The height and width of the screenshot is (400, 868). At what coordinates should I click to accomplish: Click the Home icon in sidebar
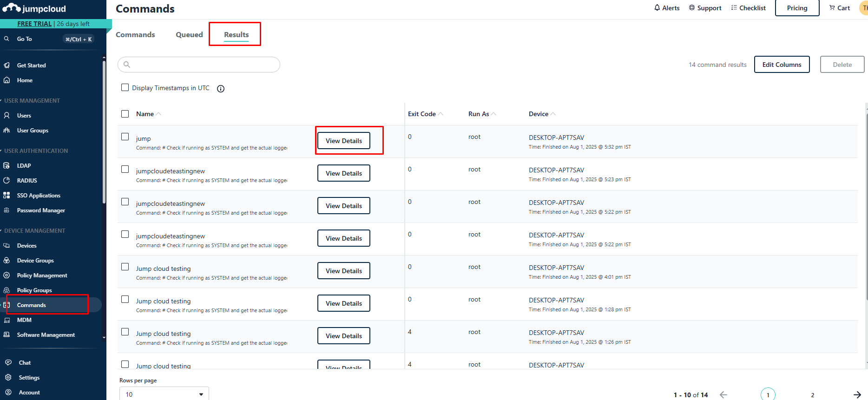coord(7,80)
